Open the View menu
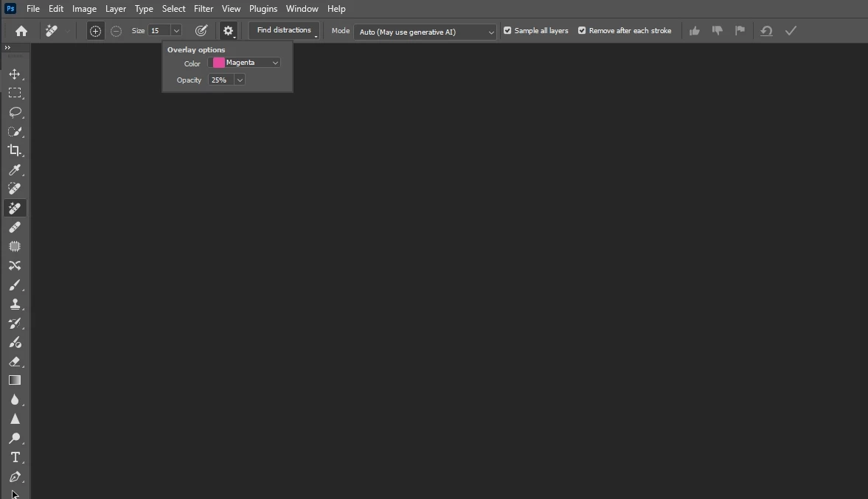 click(231, 9)
